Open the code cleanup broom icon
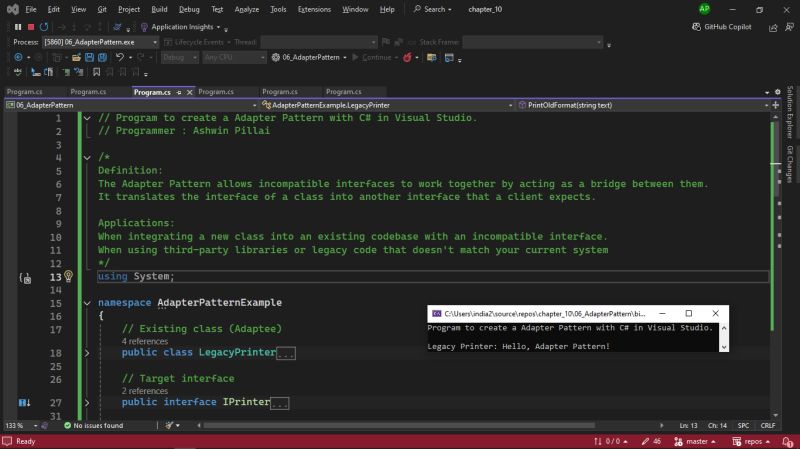800x449 pixels. pos(169,425)
